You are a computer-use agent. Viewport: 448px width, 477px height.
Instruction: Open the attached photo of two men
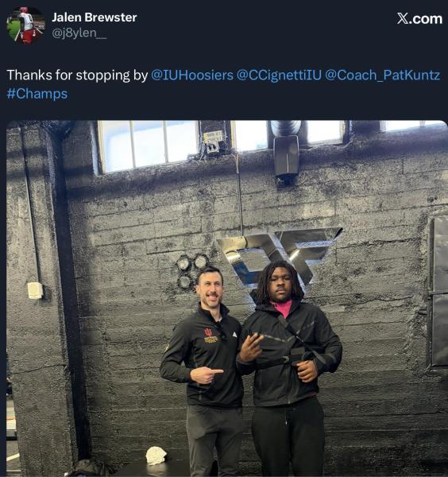click(226, 298)
